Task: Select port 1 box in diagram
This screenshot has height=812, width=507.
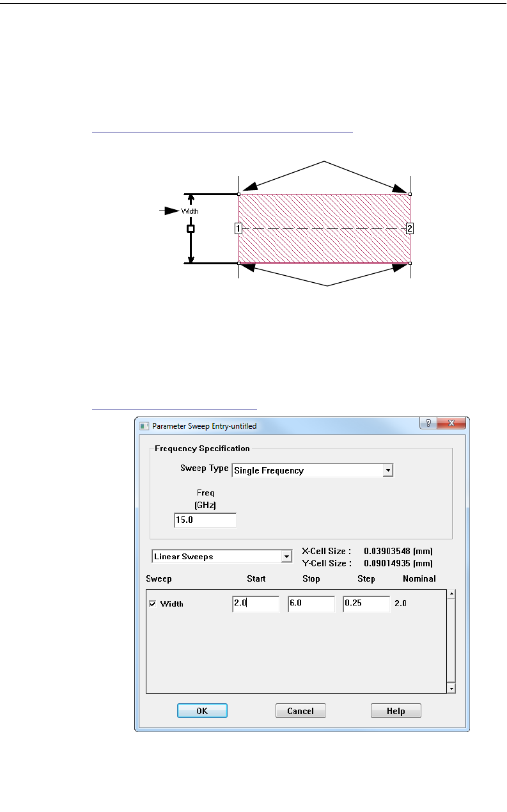Action: (237, 228)
